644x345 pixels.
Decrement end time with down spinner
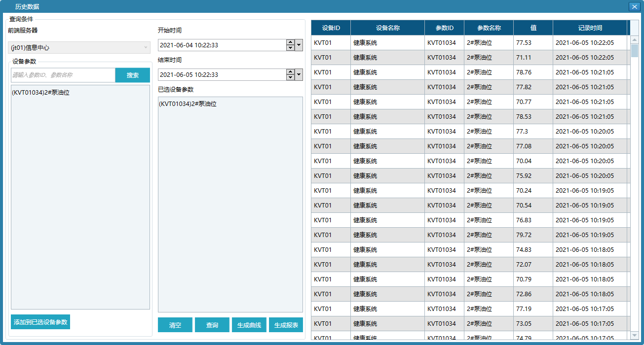click(290, 77)
